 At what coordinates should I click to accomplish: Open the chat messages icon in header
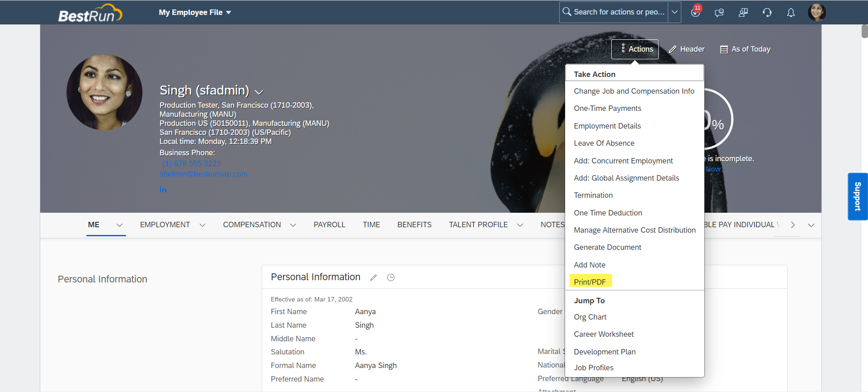(719, 13)
